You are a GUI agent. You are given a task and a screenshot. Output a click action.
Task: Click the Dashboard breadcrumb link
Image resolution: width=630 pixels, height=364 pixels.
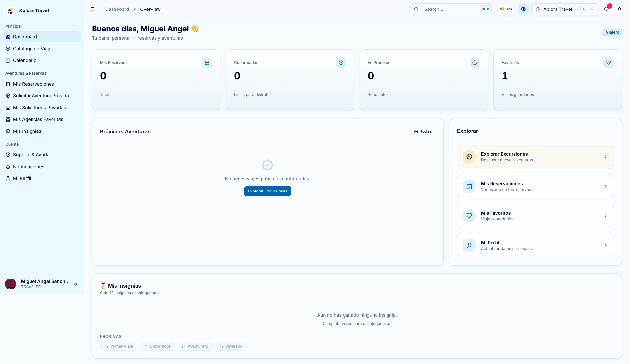point(117,9)
